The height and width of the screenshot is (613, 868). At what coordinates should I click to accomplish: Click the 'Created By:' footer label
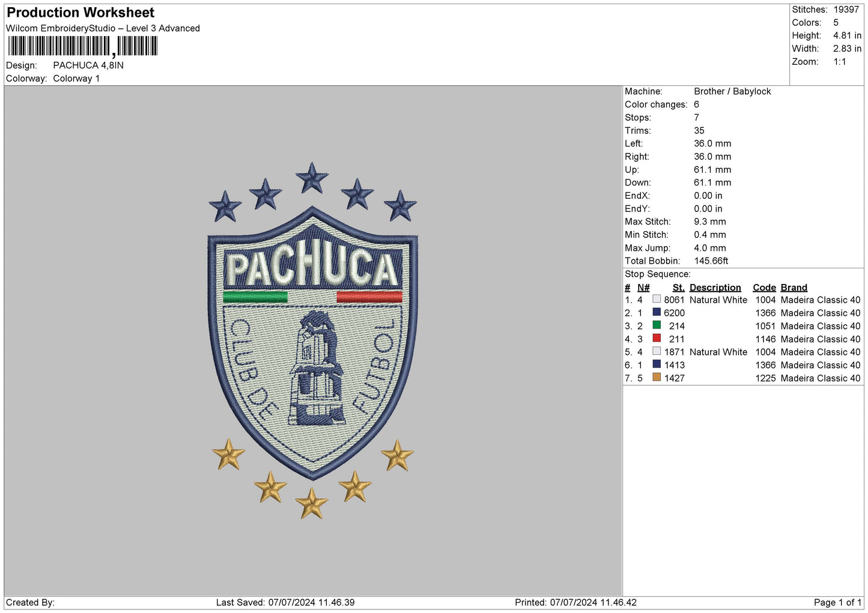(30, 602)
